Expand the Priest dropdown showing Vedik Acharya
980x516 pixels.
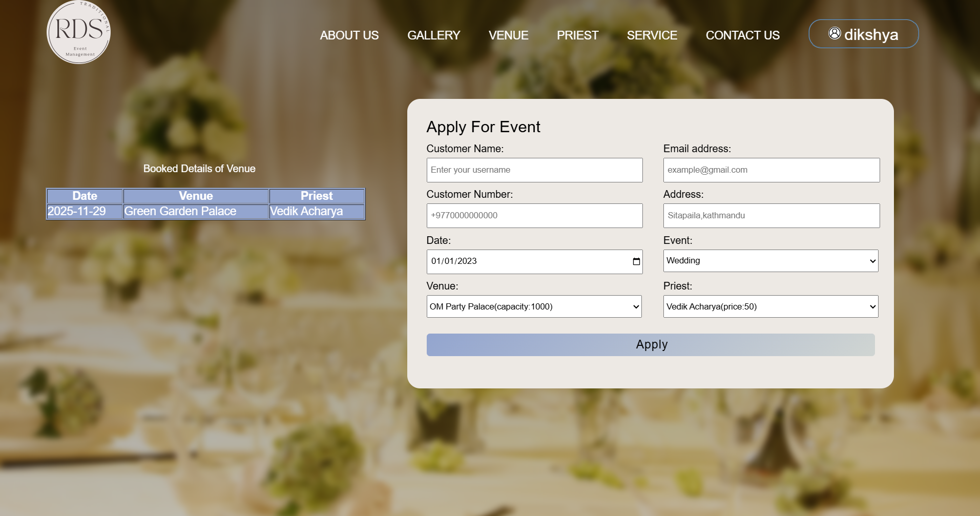[770, 306]
